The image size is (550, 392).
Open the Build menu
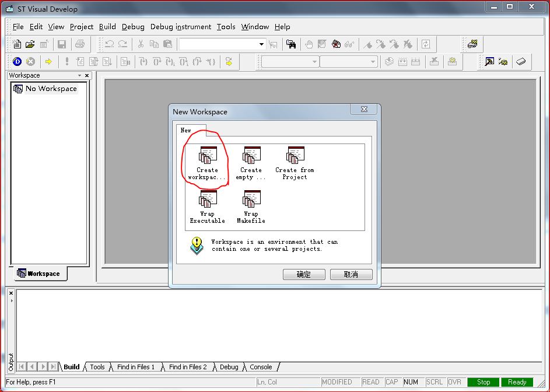pyautogui.click(x=107, y=27)
